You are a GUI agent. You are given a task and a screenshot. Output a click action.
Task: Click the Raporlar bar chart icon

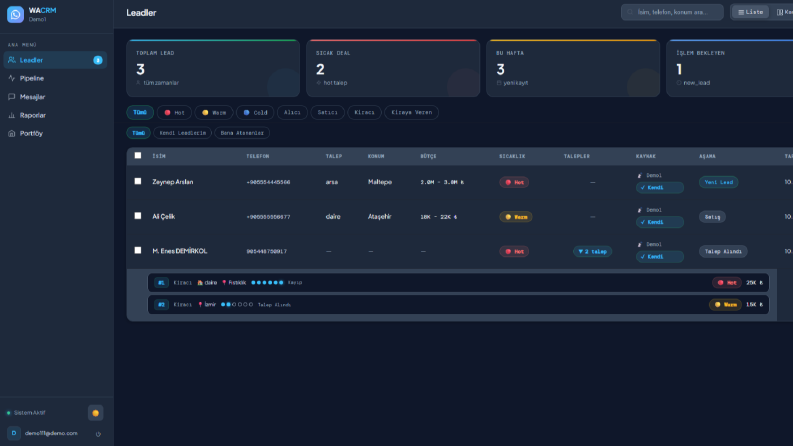click(x=12, y=115)
